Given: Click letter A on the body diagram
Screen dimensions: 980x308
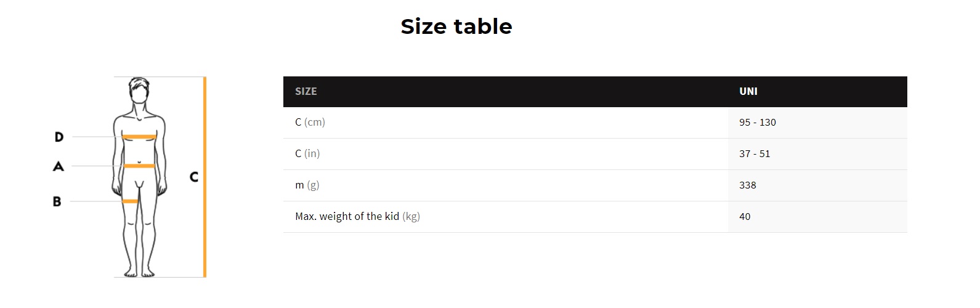Looking at the screenshot, I should click(59, 166).
